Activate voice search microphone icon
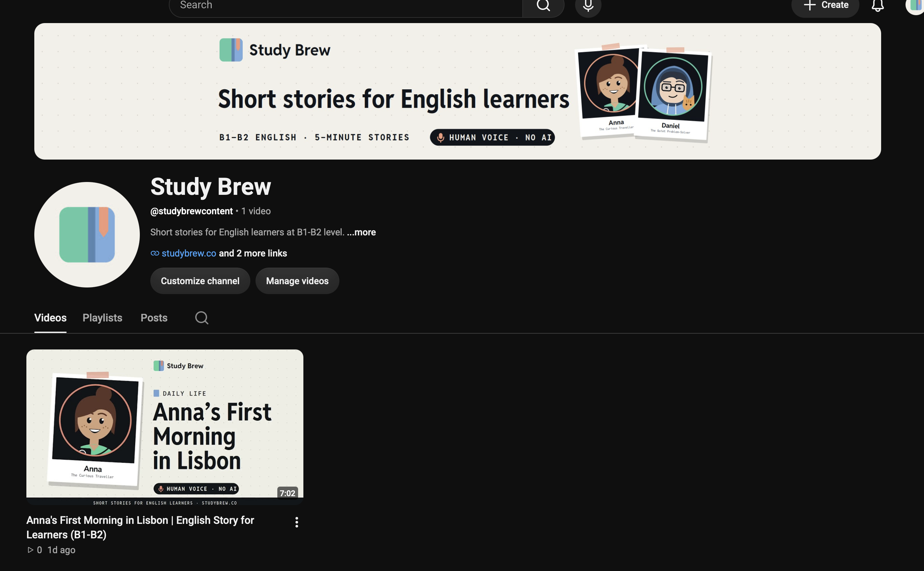 (588, 6)
